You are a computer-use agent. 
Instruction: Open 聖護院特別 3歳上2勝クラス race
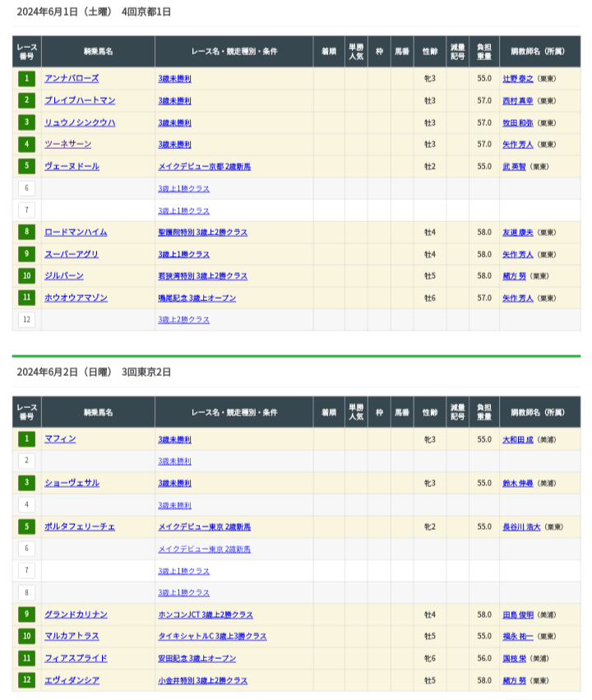pyautogui.click(x=202, y=233)
